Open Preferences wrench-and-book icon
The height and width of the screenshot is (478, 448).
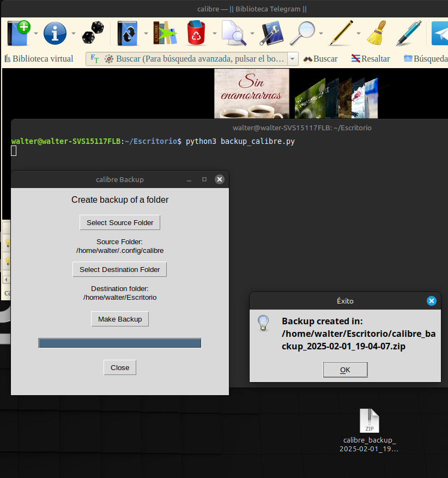pyautogui.click(x=271, y=33)
